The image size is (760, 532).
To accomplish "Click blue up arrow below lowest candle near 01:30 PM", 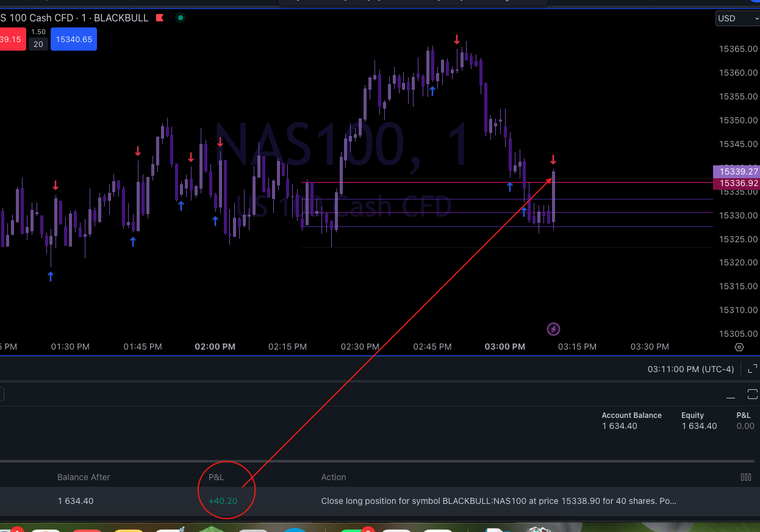I will pyautogui.click(x=51, y=276).
